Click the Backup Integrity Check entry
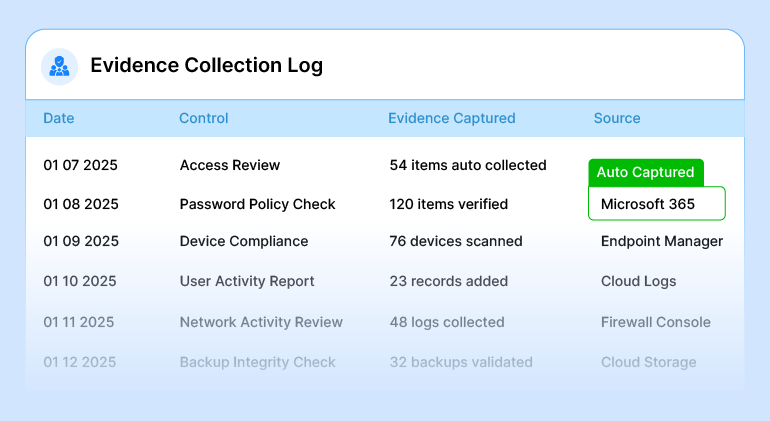The width and height of the screenshot is (770, 421). point(258,362)
